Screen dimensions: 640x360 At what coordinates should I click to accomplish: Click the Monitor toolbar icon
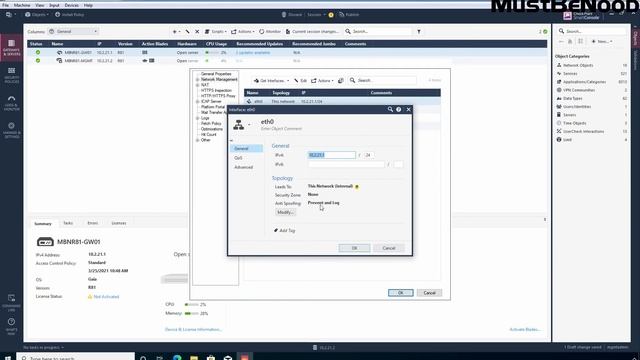(x=270, y=31)
